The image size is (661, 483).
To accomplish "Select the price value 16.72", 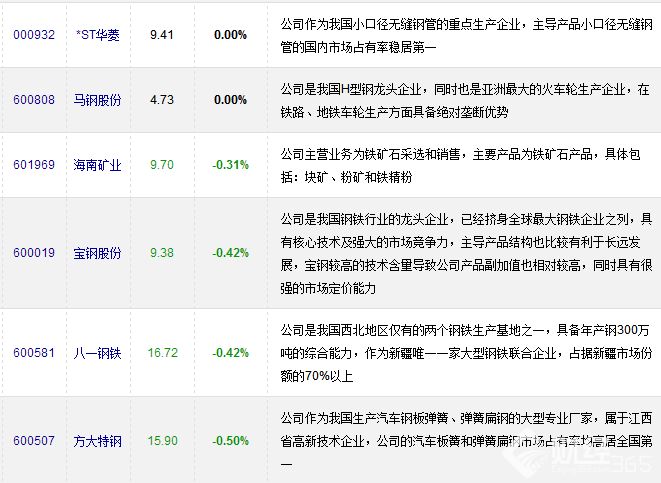I will point(163,353).
